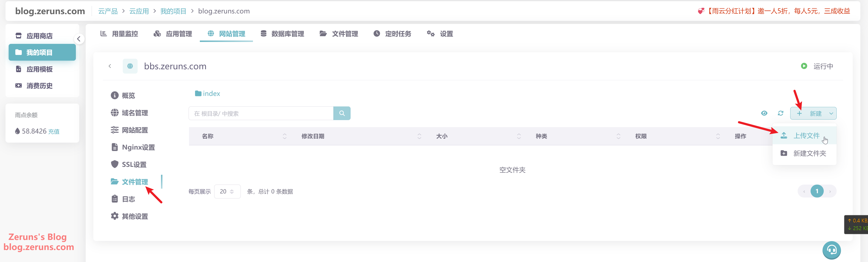The width and height of the screenshot is (868, 262).
Task: Click the 我的项目 breadcrumb link
Action: click(173, 11)
